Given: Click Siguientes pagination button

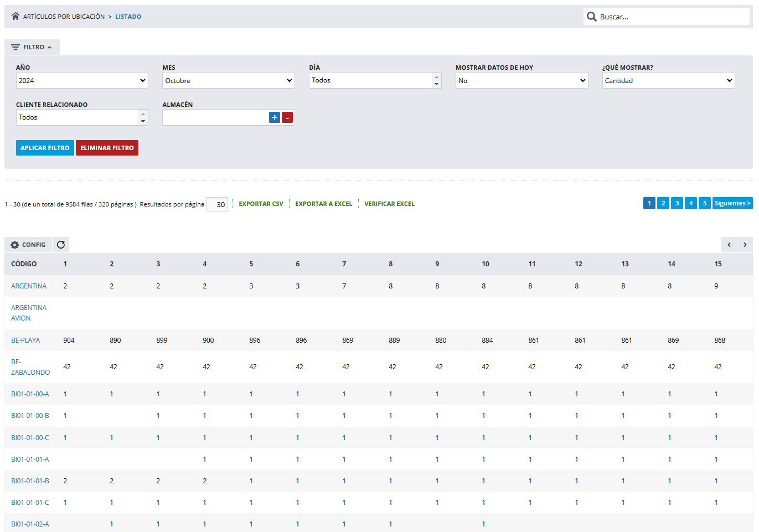Looking at the screenshot, I should [732, 203].
